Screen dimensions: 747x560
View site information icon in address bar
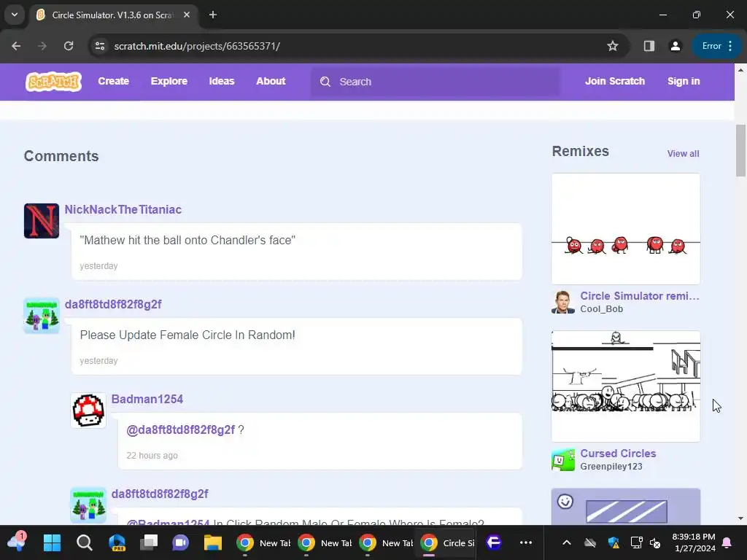[x=100, y=46]
